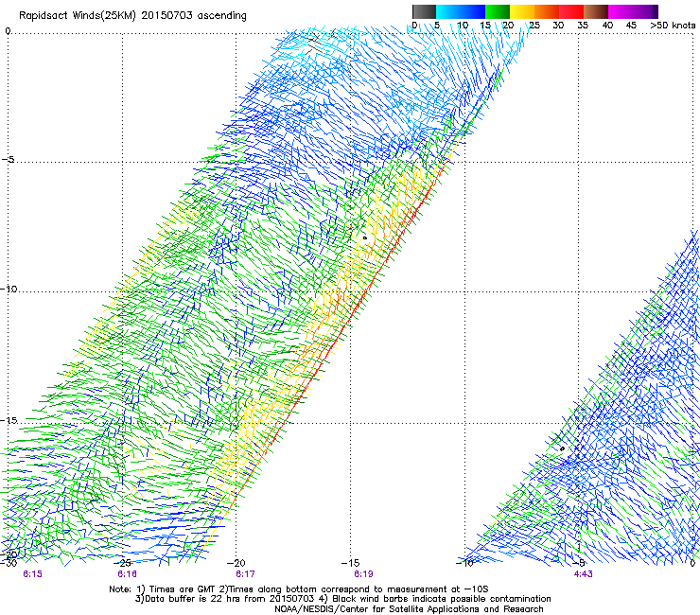This screenshot has width=700, height=615.
Task: Click the '>50 knots' legend label
Action: [673, 26]
